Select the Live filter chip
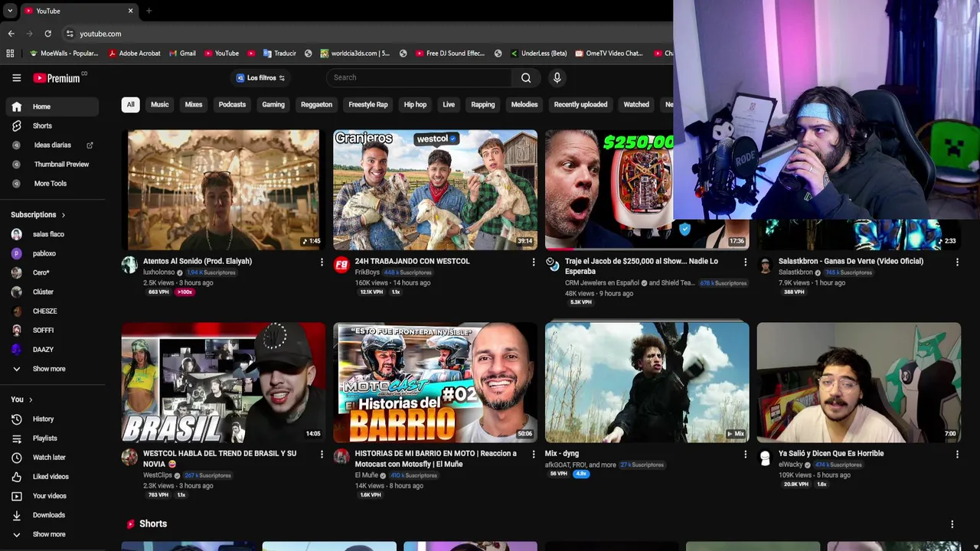 coord(449,104)
